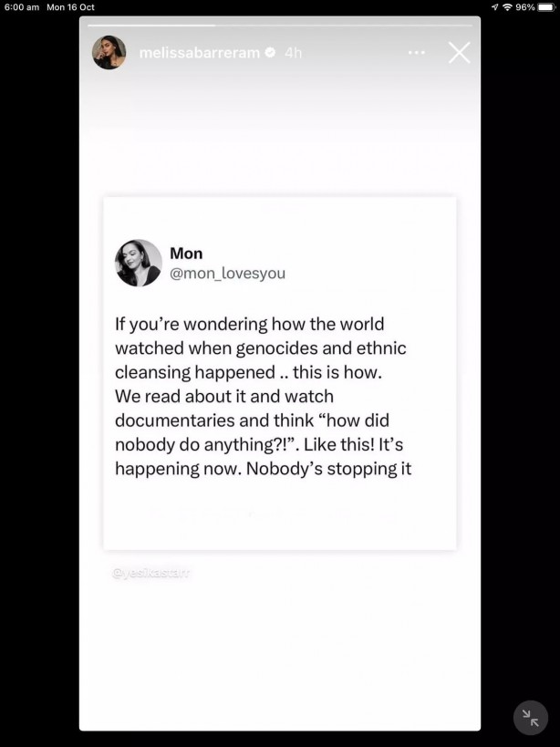This screenshot has width=560, height=747.
Task: Tap the 'Mon 16 Oct' date in status bar
Action: click(70, 7)
